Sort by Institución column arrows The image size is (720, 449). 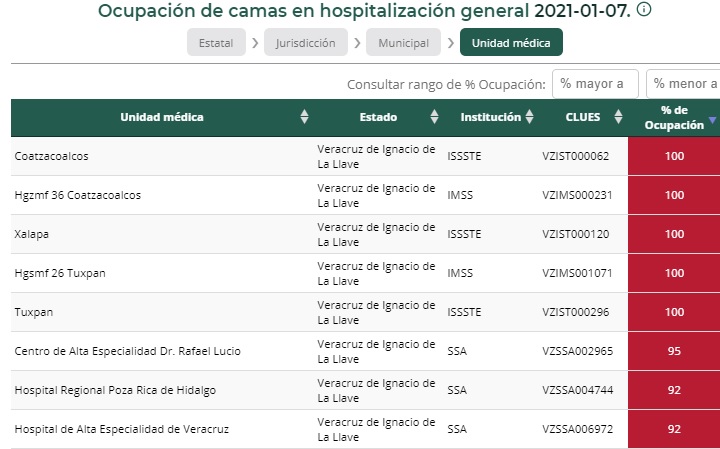click(x=529, y=118)
